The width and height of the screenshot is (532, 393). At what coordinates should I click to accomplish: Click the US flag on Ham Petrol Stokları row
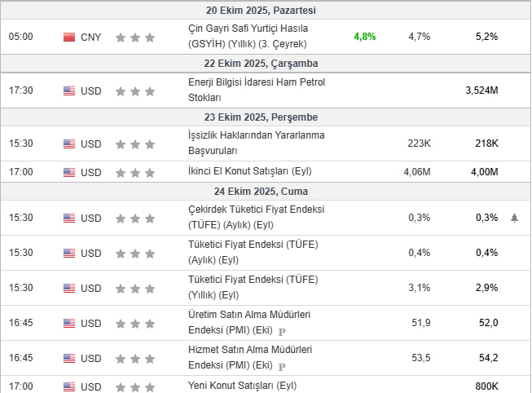click(69, 91)
